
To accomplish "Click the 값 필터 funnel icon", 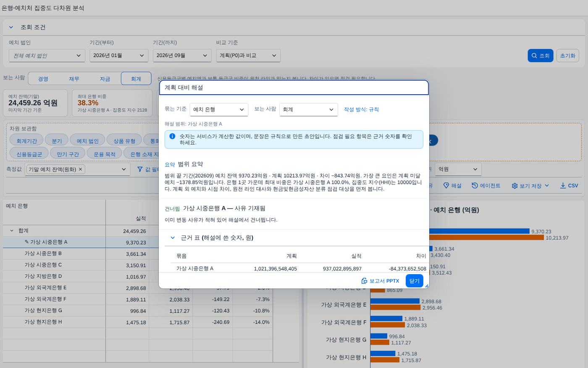I will tap(140, 169).
